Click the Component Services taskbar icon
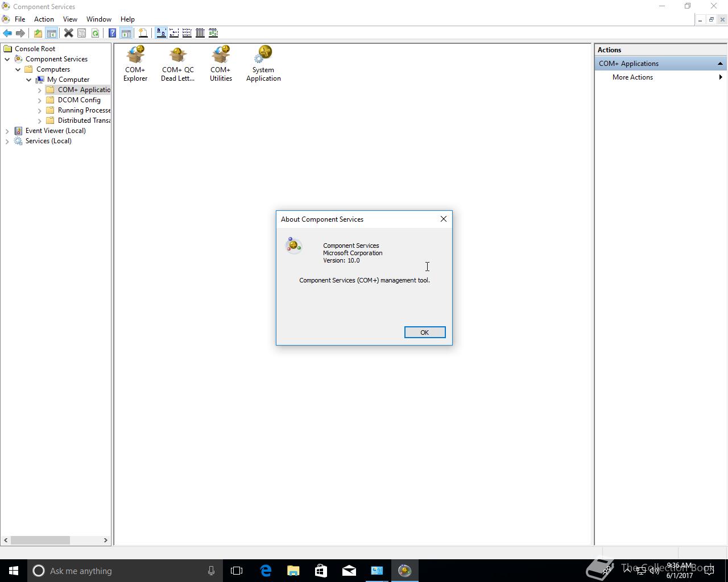The image size is (728, 582). 405,571
